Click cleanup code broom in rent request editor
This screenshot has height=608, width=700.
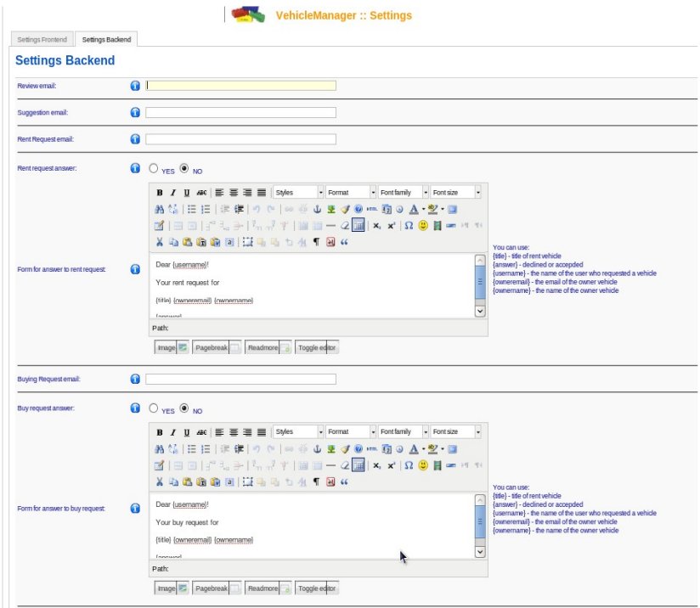pos(345,209)
